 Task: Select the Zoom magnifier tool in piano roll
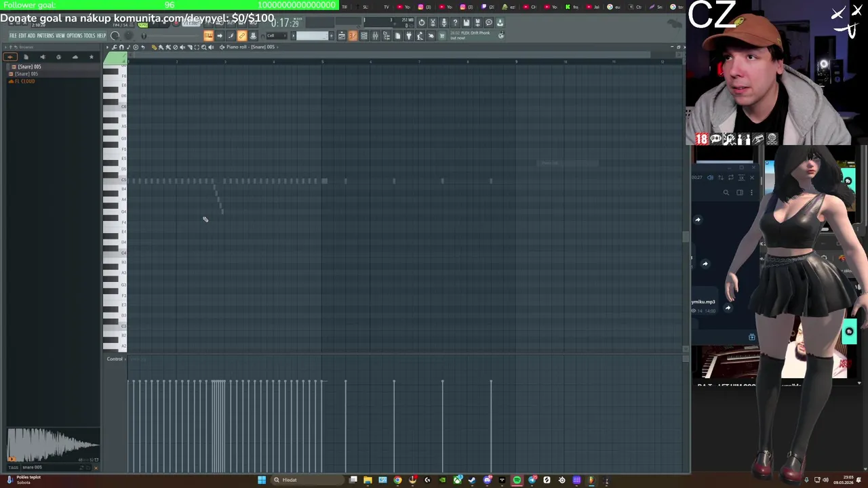(x=204, y=47)
